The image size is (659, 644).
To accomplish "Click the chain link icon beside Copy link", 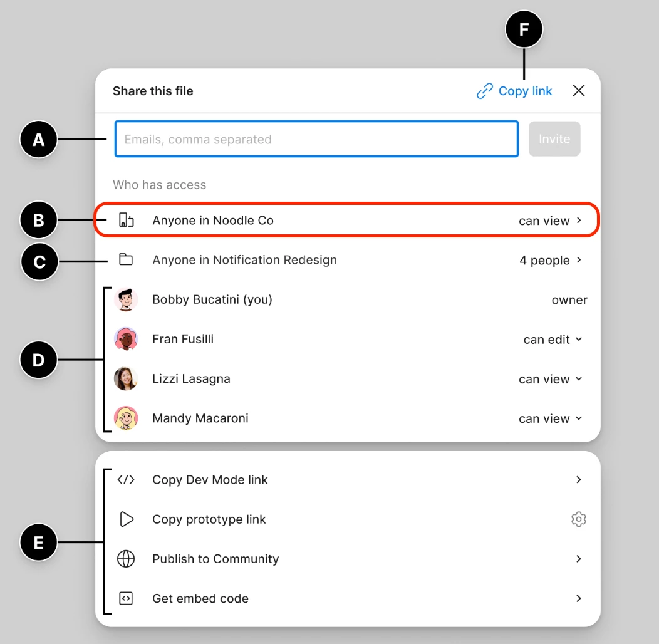I will coord(485,91).
